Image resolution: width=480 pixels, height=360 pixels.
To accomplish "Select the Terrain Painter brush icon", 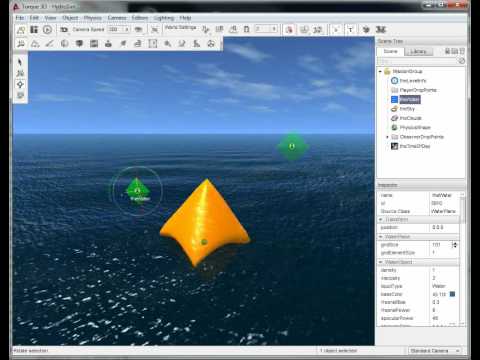I will [50, 44].
